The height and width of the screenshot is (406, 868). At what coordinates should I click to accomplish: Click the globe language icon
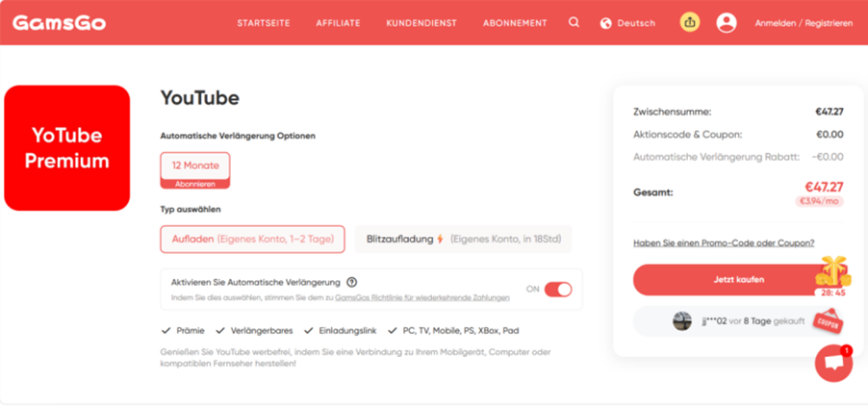(606, 23)
